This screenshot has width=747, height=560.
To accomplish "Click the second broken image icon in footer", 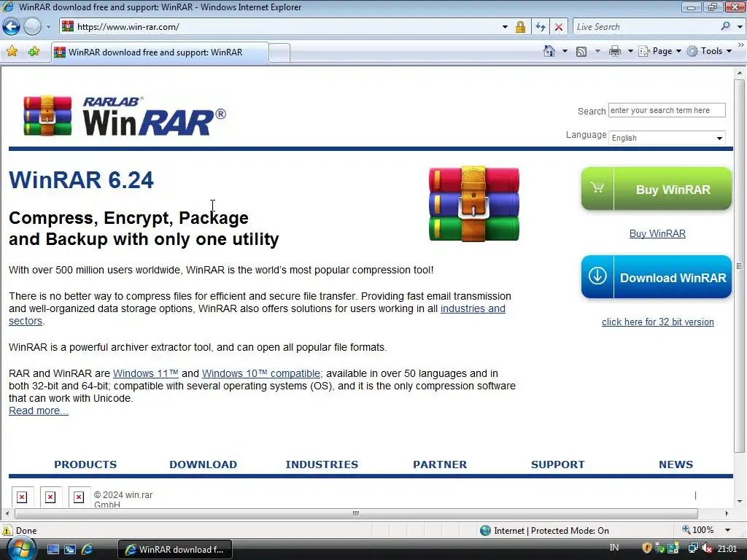I will click(50, 497).
